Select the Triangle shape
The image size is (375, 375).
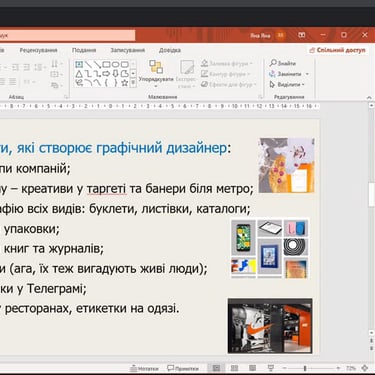[79, 74]
